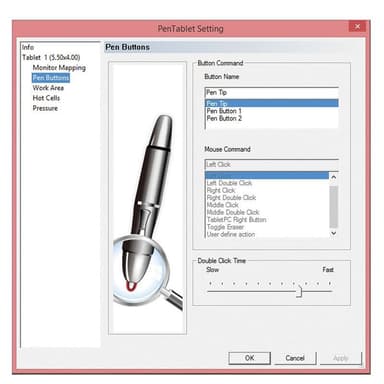Click the Cancel button
384x384 pixels.
295,358
